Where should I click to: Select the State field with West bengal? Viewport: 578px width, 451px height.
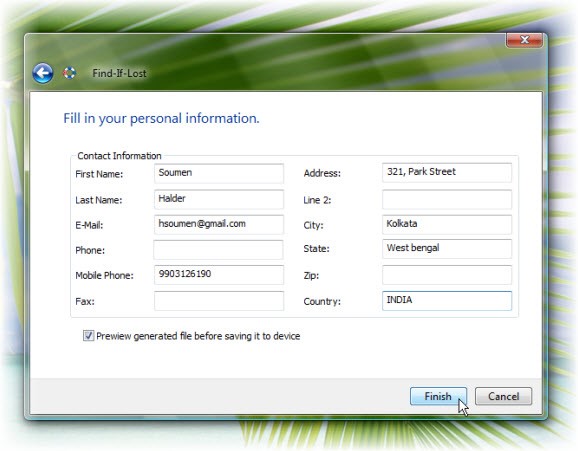[x=447, y=249]
